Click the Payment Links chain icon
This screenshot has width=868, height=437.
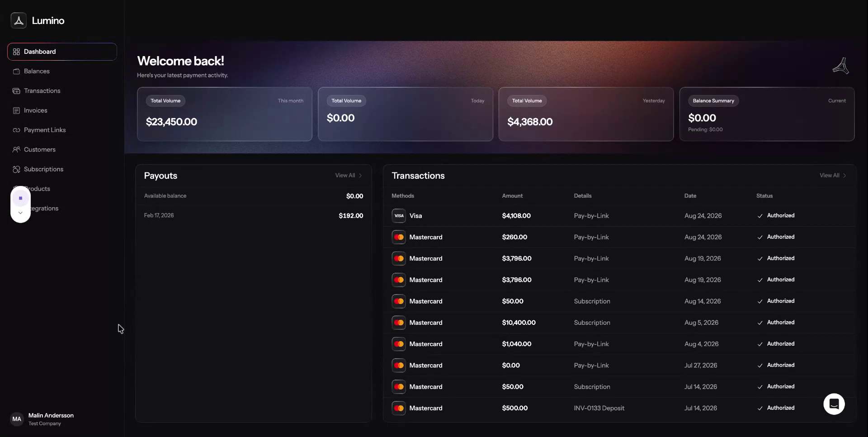[x=16, y=130]
